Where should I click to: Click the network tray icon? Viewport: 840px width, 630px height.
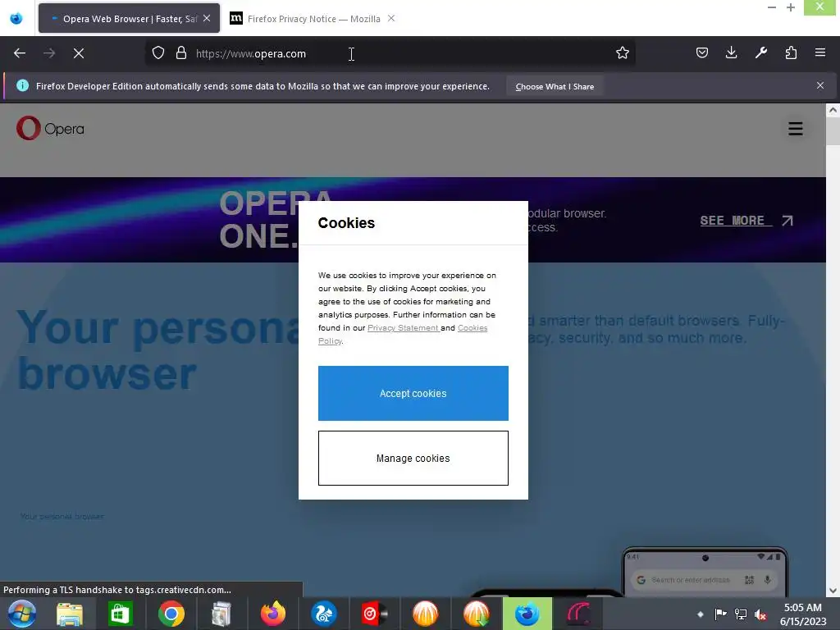(x=741, y=614)
